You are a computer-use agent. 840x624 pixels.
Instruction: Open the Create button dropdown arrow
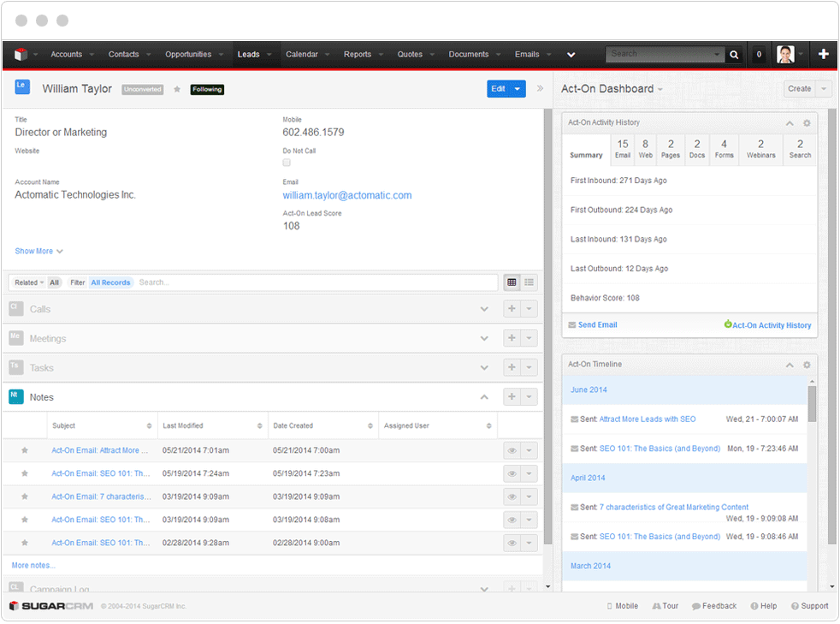(824, 89)
